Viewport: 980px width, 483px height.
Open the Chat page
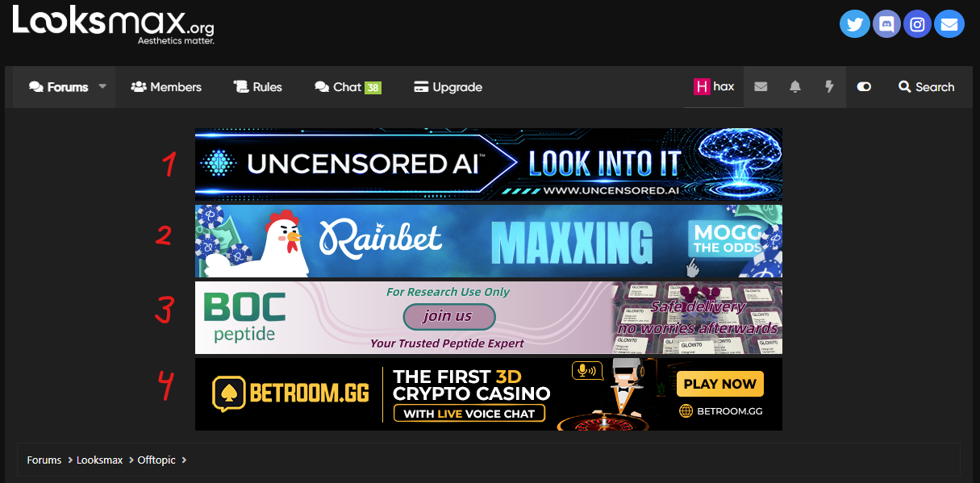(x=348, y=87)
